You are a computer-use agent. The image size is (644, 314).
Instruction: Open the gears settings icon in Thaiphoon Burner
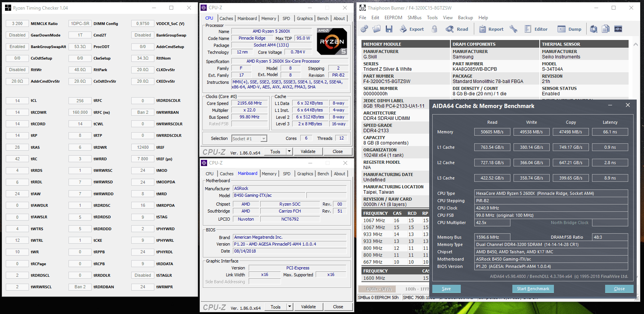click(364, 29)
